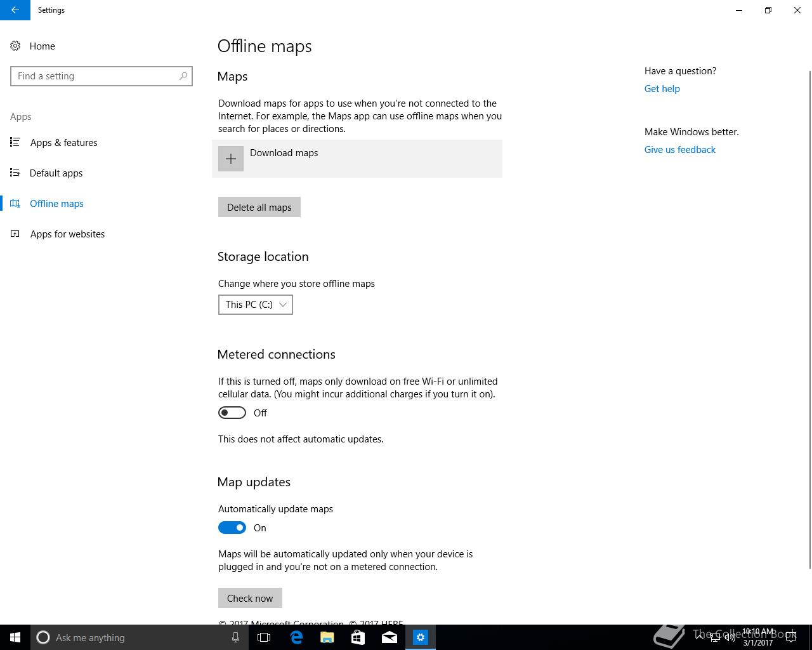Click the Offline maps map icon in the sidebar
The image size is (812, 650).
[15, 203]
